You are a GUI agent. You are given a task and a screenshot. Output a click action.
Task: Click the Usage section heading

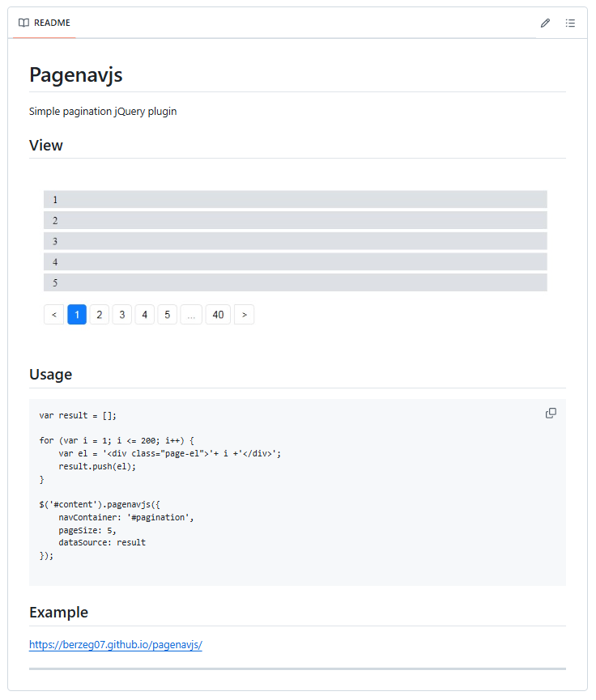tap(50, 374)
